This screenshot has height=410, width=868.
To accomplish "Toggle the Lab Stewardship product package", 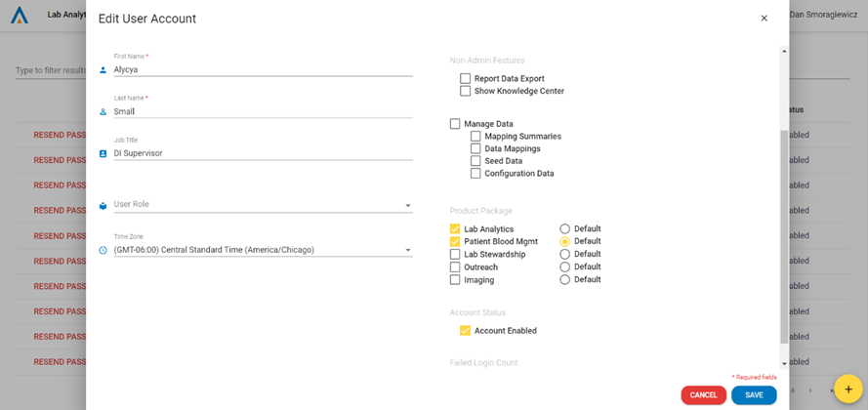I will coord(455,255).
